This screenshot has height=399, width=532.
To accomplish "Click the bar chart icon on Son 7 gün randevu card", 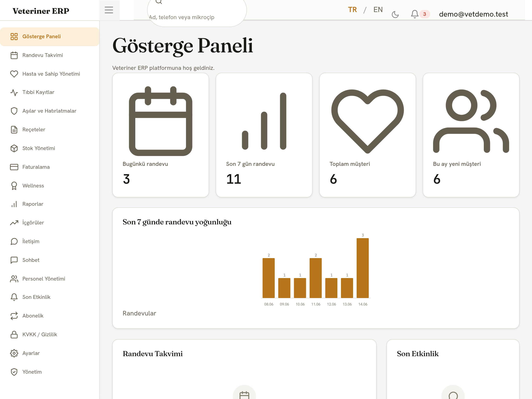I will [x=264, y=121].
